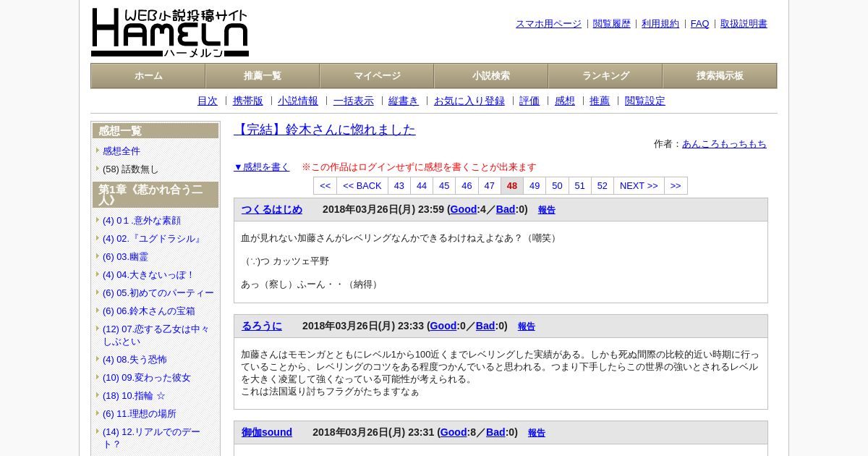Open the 小説検索 menu tab

(491, 76)
